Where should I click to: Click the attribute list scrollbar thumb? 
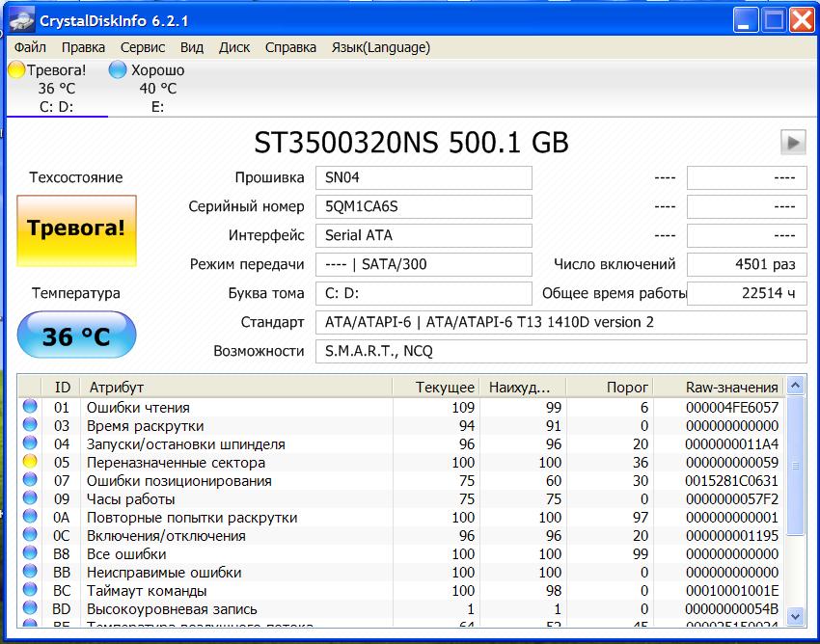coord(795,466)
